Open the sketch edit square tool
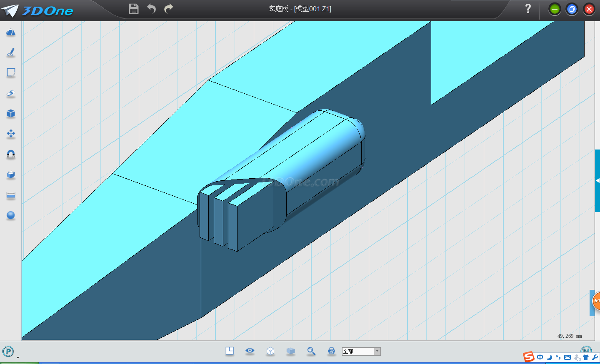This screenshot has width=600, height=364. point(11,73)
